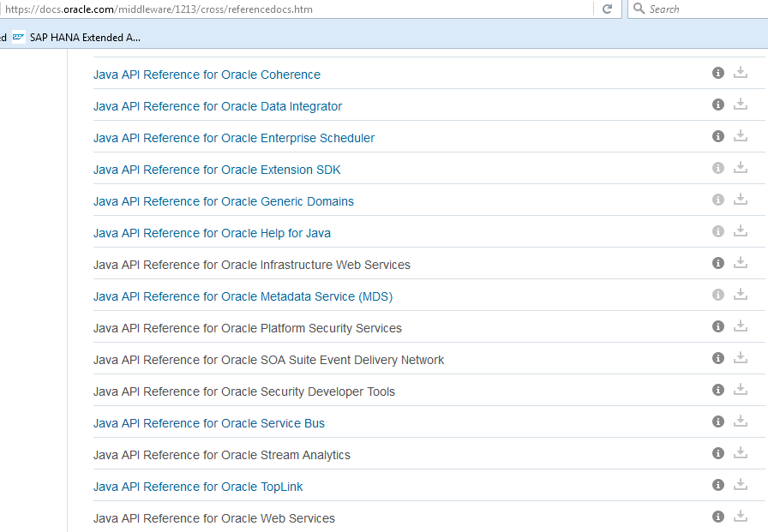Download Oracle Web Services reference
The image size is (768, 532).
[x=741, y=517]
